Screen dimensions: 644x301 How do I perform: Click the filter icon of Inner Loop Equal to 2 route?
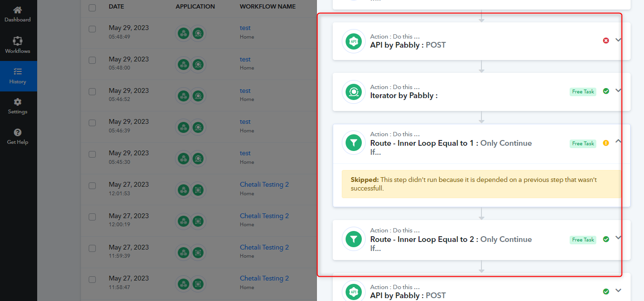point(354,239)
